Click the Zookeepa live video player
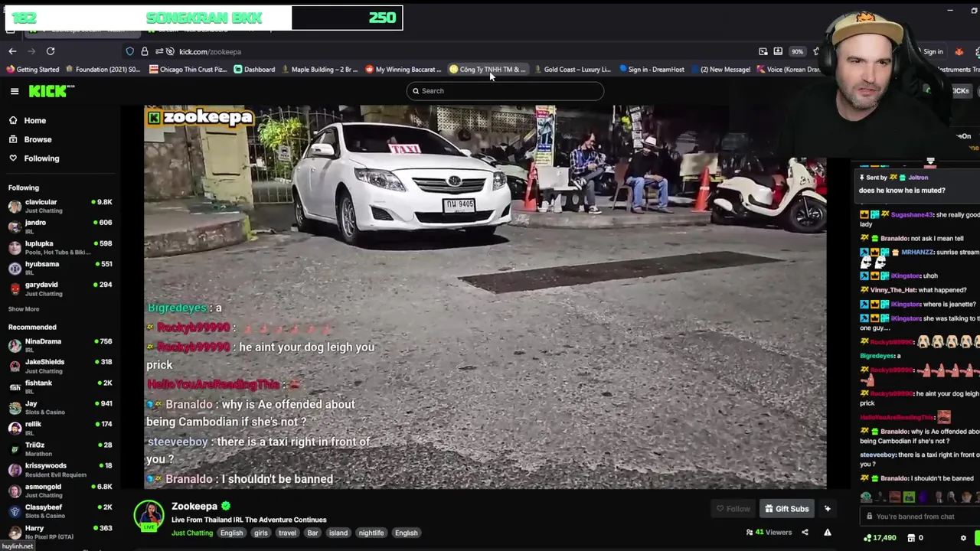The height and width of the screenshot is (551, 980). 485,297
